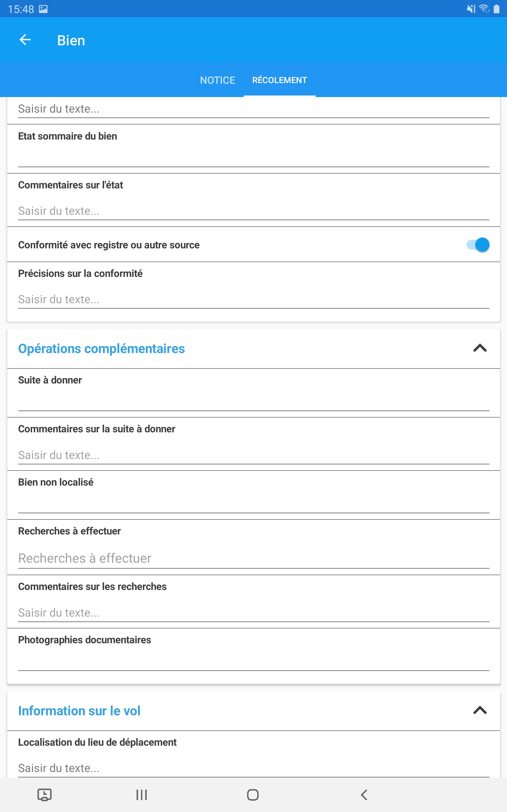Viewport: 507px width, 812px height.
Task: Focus the Recherches à effectuer input
Action: point(253,558)
